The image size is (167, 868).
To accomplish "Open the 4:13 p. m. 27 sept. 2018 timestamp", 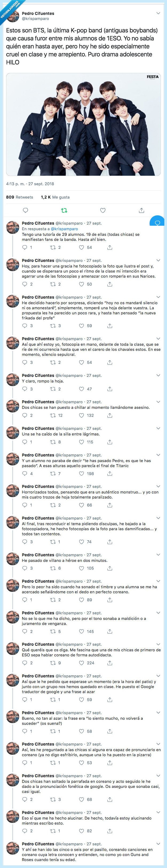I will pos(30,184).
